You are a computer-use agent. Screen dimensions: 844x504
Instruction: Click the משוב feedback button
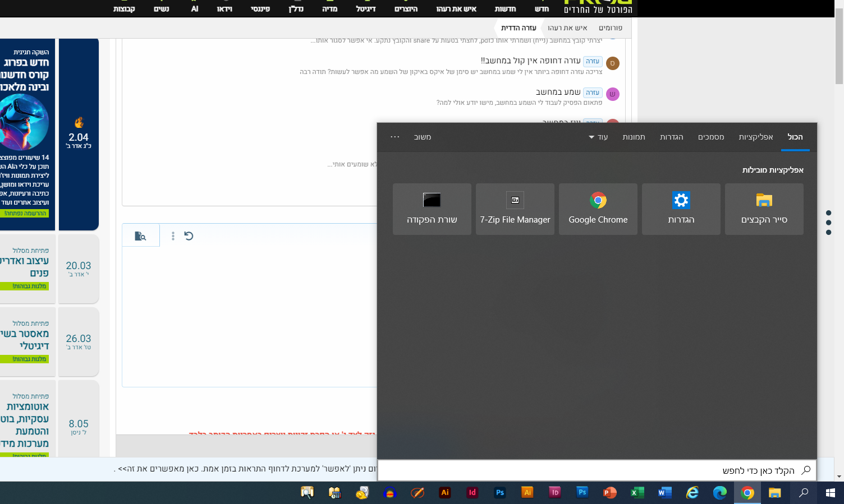(x=423, y=137)
